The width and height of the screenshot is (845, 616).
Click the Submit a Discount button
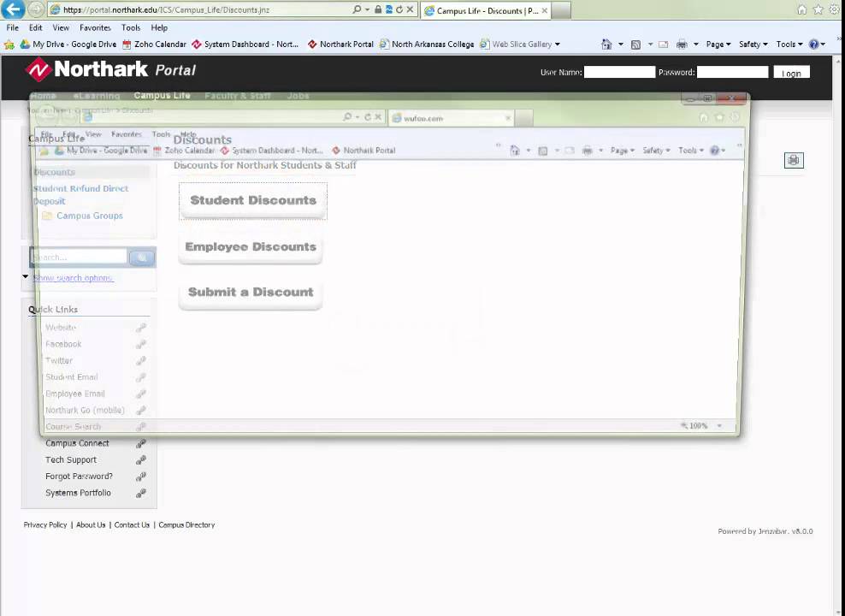pyautogui.click(x=251, y=292)
